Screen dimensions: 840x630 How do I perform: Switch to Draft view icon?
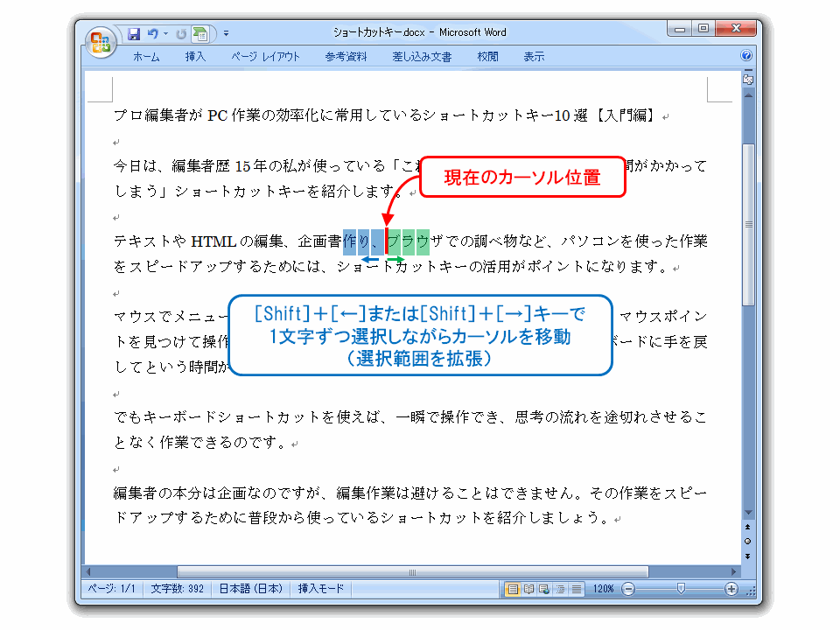pyautogui.click(x=577, y=589)
